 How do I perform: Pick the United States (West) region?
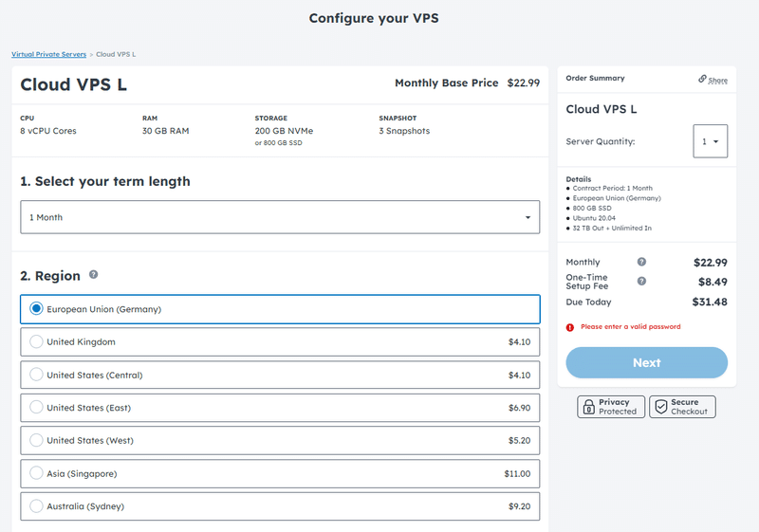(37, 441)
